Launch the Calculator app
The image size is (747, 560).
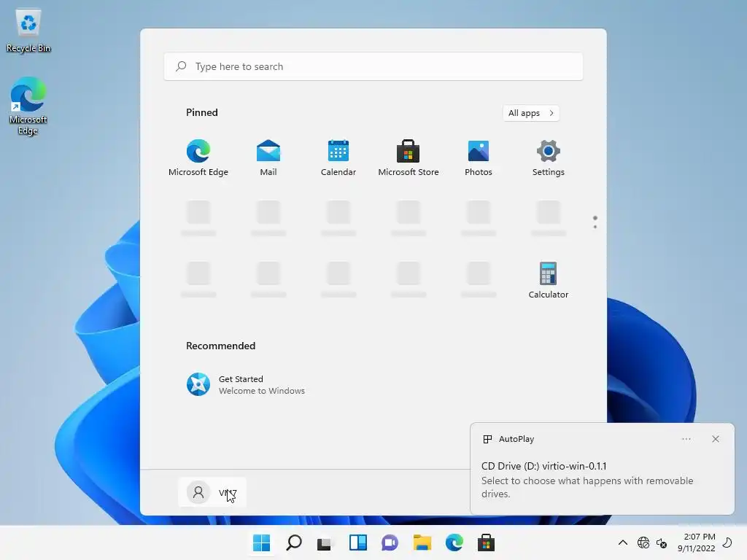click(549, 281)
